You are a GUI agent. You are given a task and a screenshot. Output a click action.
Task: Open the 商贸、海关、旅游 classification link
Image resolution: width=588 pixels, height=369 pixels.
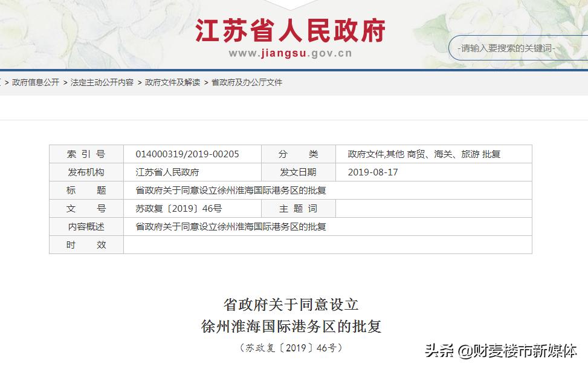click(x=442, y=154)
